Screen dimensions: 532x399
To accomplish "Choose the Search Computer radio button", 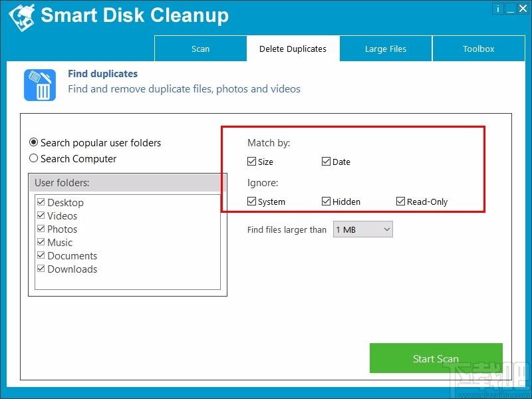I will (73, 158).
